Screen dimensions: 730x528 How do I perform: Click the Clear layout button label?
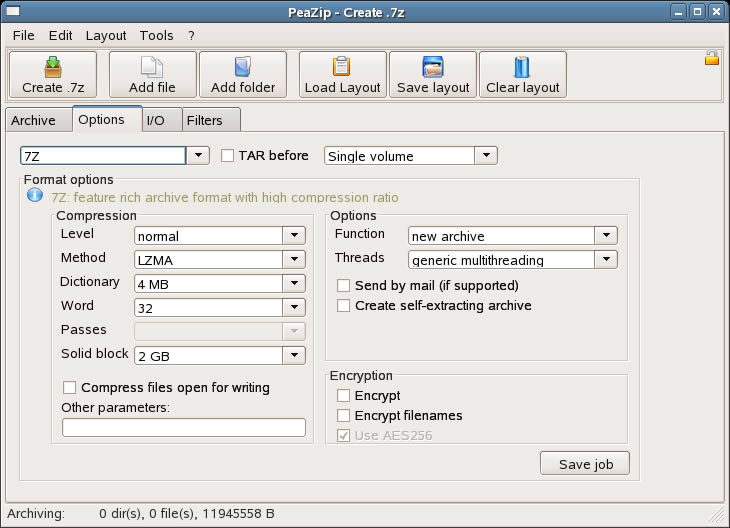[x=523, y=88]
